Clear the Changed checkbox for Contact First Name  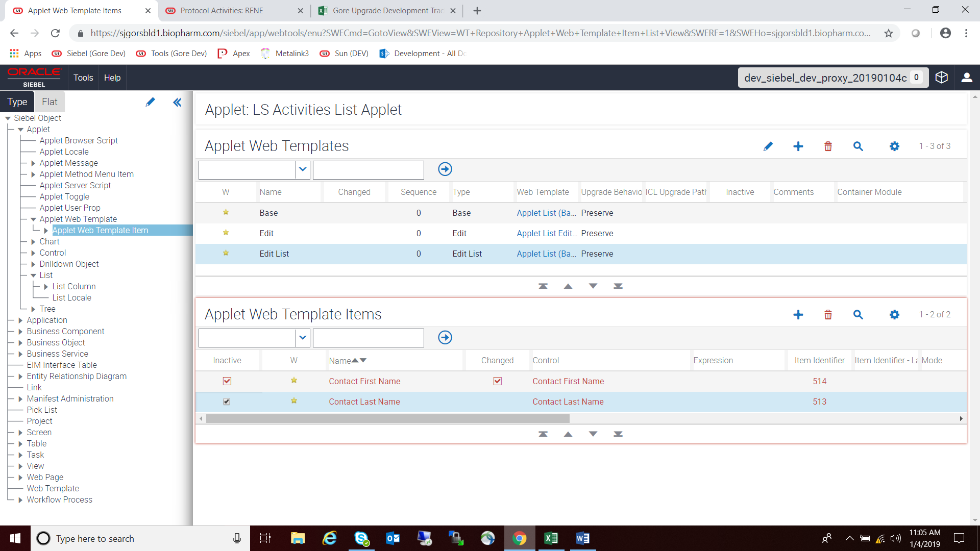click(x=498, y=381)
